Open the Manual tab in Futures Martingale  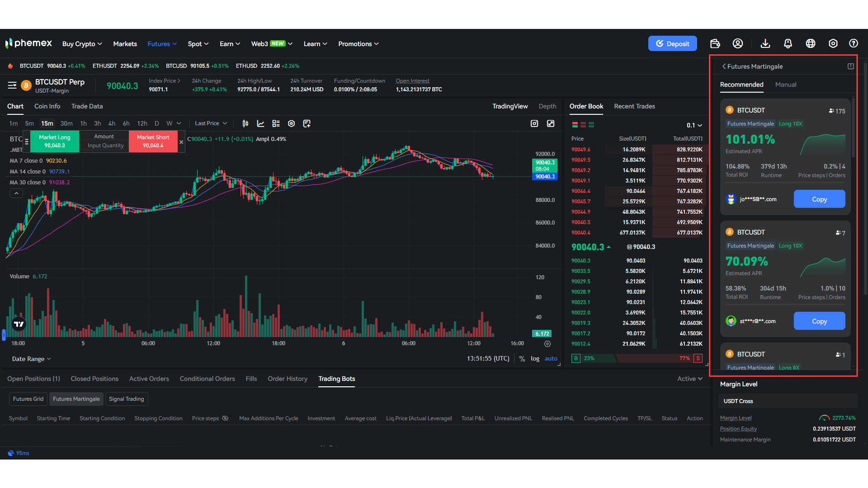click(786, 84)
